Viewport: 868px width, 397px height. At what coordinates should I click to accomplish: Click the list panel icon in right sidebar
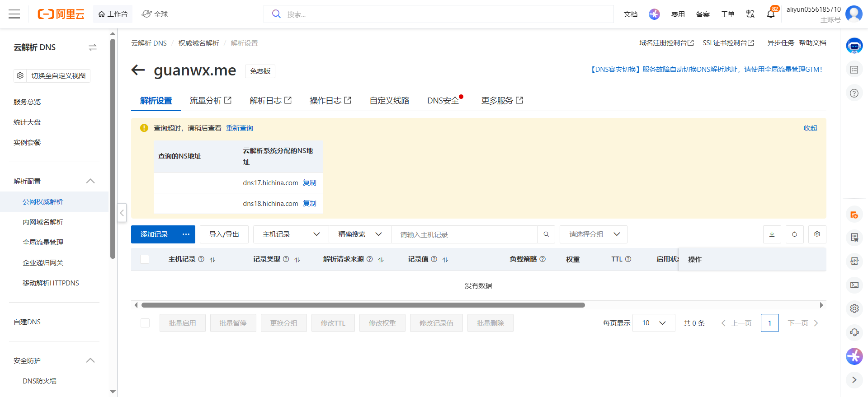coord(854,70)
